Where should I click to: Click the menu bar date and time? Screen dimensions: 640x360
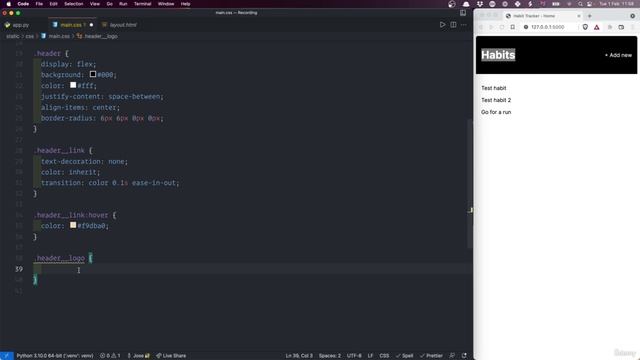coord(616,4)
